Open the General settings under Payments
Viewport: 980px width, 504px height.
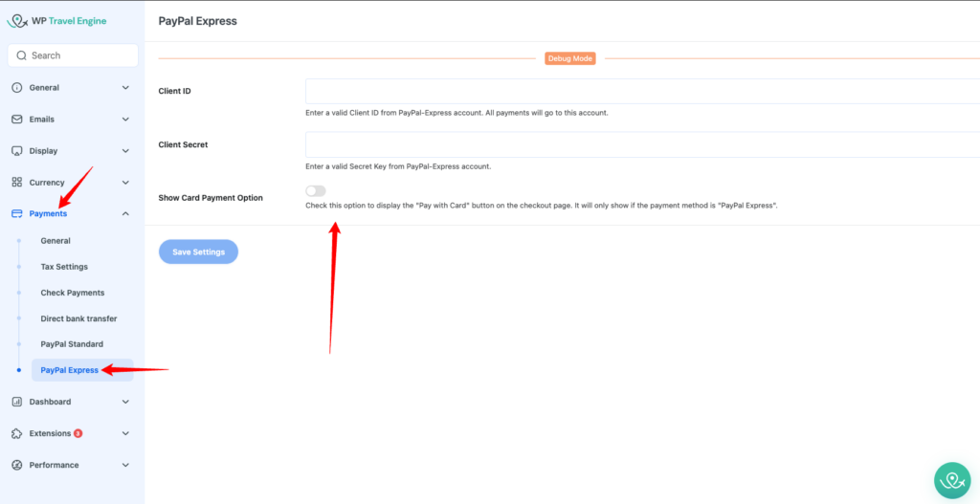tap(56, 240)
